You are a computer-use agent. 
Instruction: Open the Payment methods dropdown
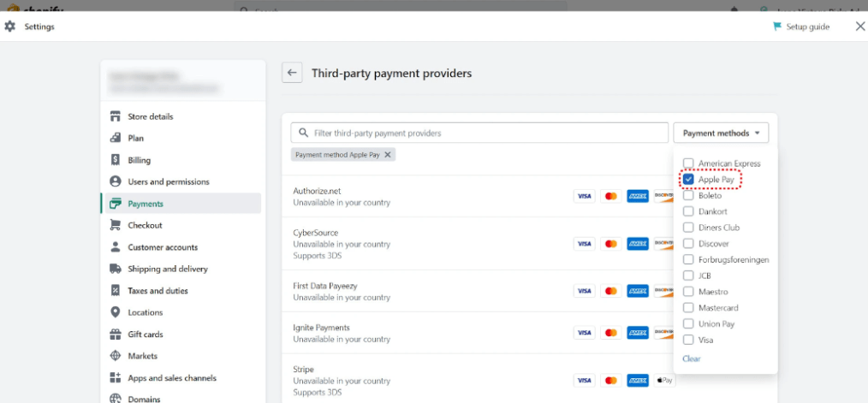tap(721, 133)
